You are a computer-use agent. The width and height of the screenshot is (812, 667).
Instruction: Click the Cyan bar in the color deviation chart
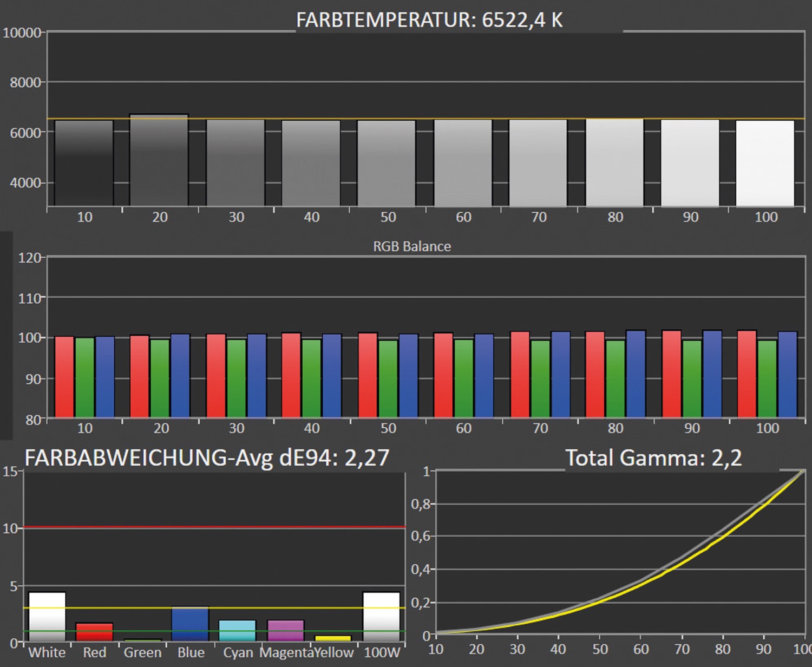[x=237, y=631]
